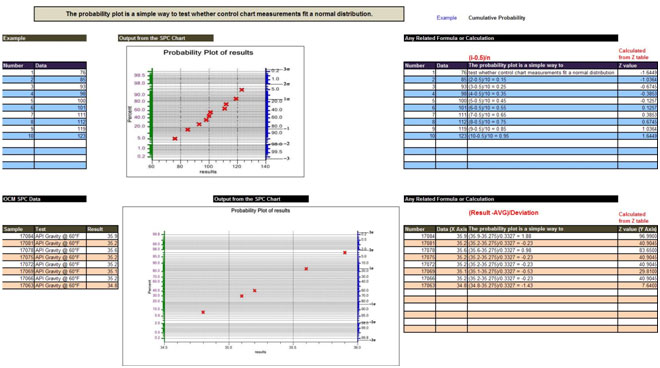Select the Example section header cell
660x368 pixels.
(44, 38)
